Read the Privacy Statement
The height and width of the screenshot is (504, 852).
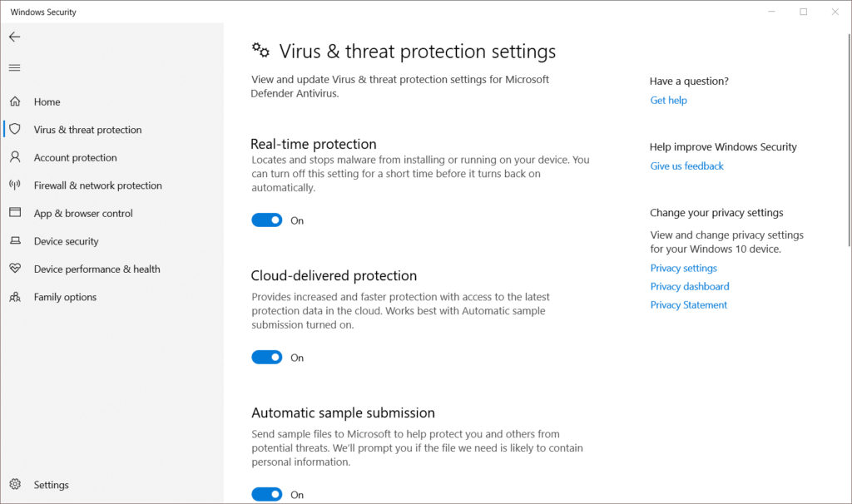(x=688, y=304)
